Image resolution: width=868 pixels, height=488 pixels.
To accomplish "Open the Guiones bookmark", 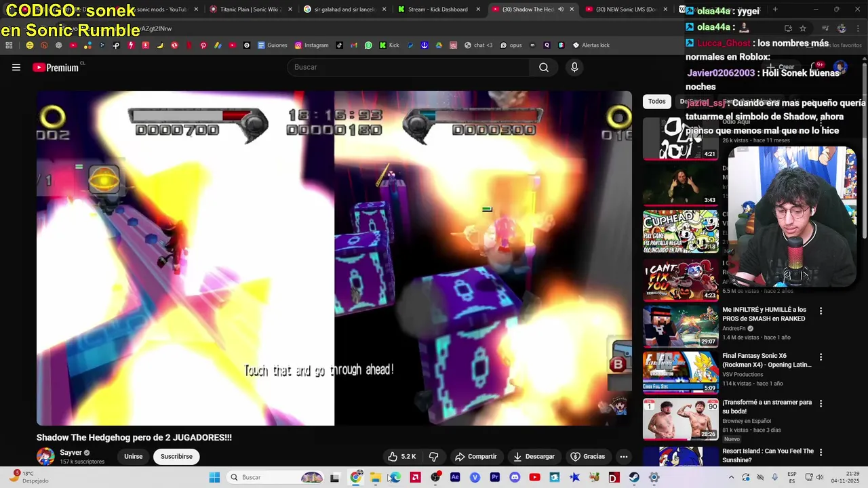I will tap(273, 45).
